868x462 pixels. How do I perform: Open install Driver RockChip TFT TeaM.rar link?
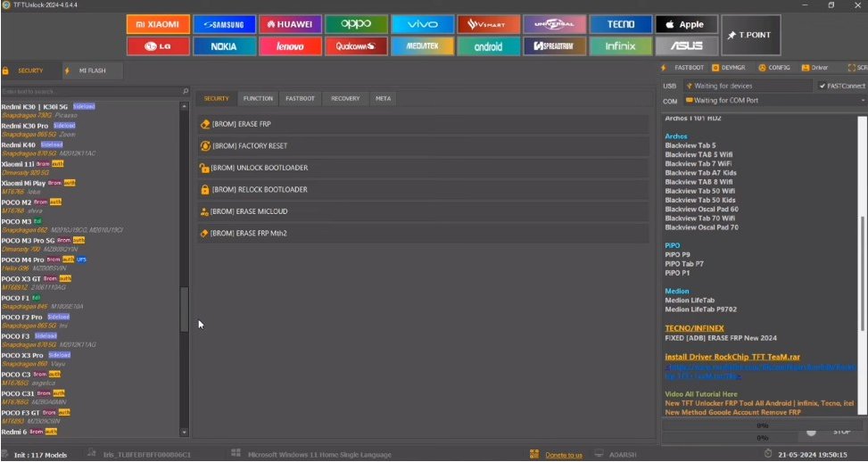(x=732, y=357)
